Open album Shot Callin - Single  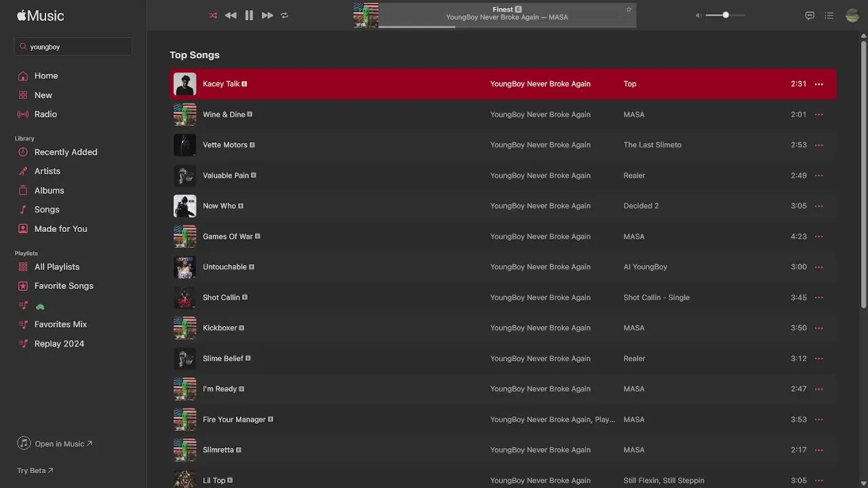656,298
